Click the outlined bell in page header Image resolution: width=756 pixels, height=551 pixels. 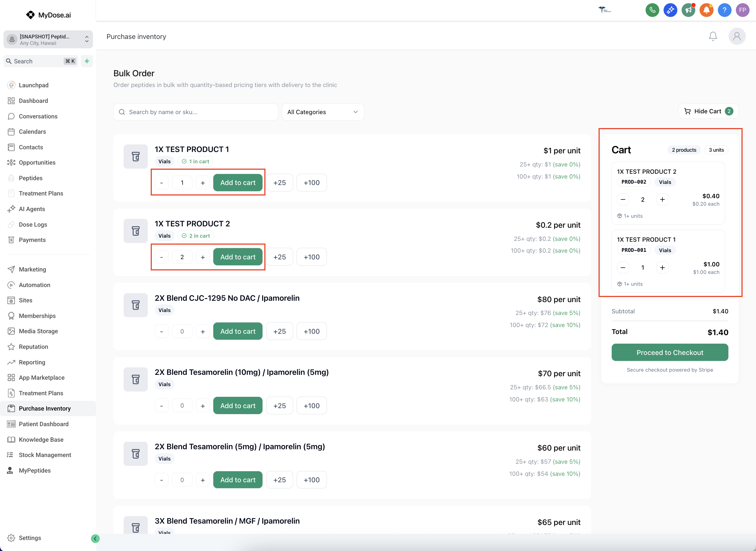tap(713, 36)
